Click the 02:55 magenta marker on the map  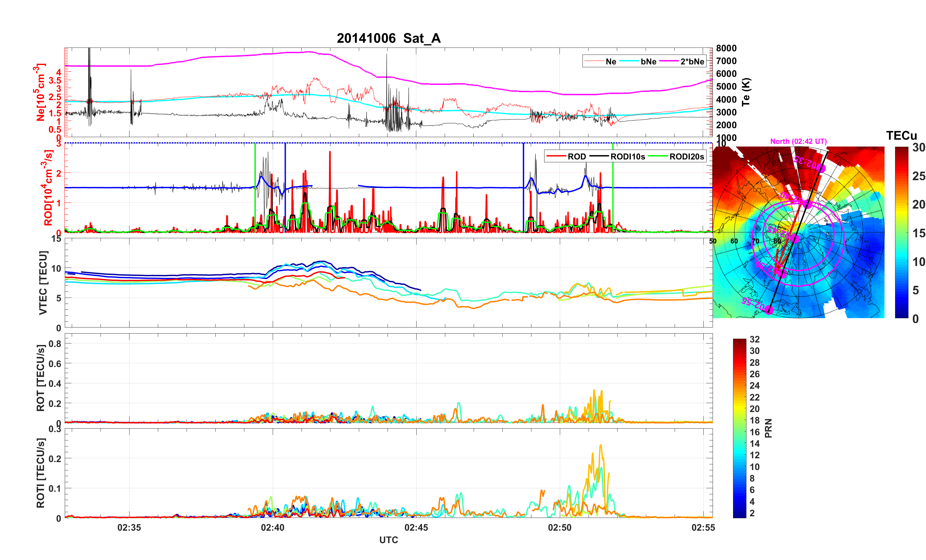769,310
